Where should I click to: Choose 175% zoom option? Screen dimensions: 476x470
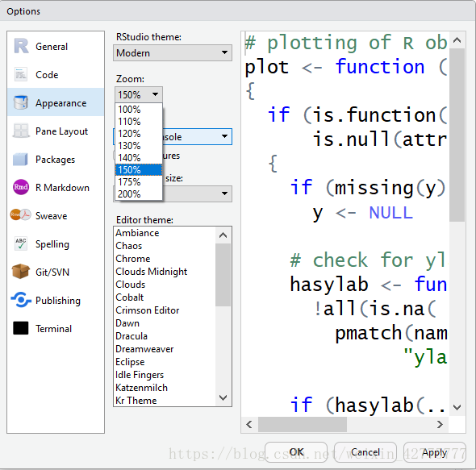pyautogui.click(x=139, y=181)
